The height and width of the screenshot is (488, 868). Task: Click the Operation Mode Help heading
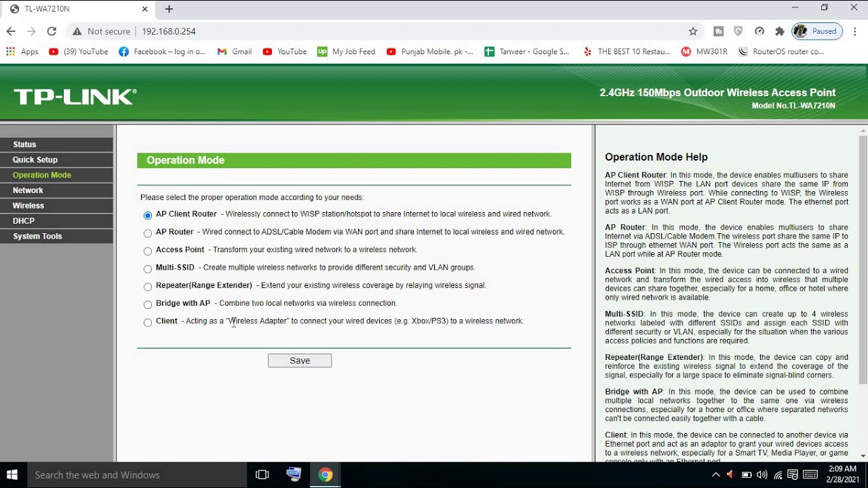(x=656, y=157)
